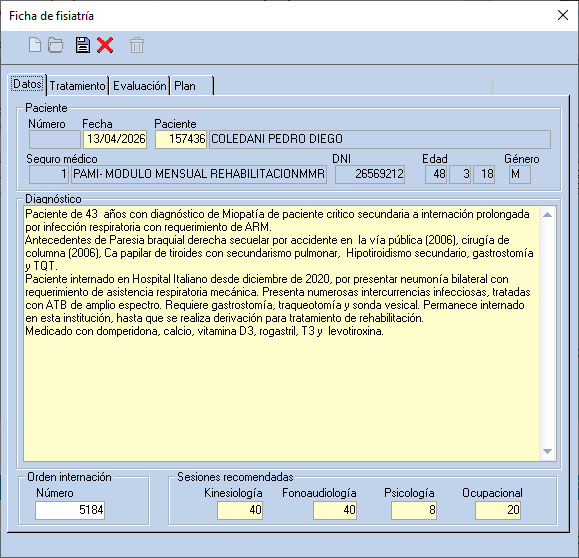Screen dimensions: 579x558
Task: Click the patient number field 157436
Action: [x=181, y=139]
